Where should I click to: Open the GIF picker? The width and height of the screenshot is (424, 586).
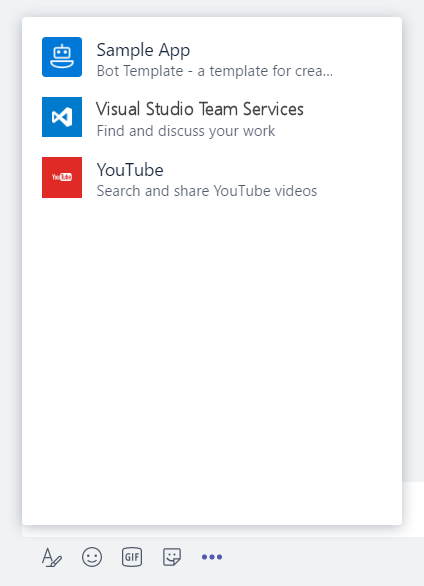pyautogui.click(x=132, y=557)
